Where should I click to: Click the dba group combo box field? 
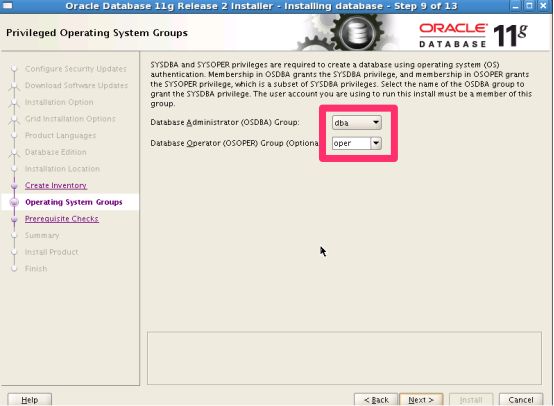[x=356, y=122]
